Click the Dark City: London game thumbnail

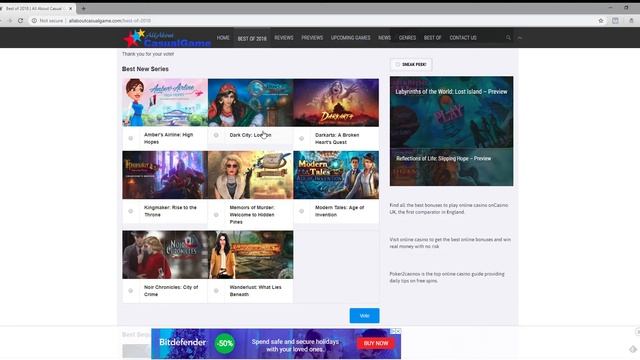click(x=250, y=102)
